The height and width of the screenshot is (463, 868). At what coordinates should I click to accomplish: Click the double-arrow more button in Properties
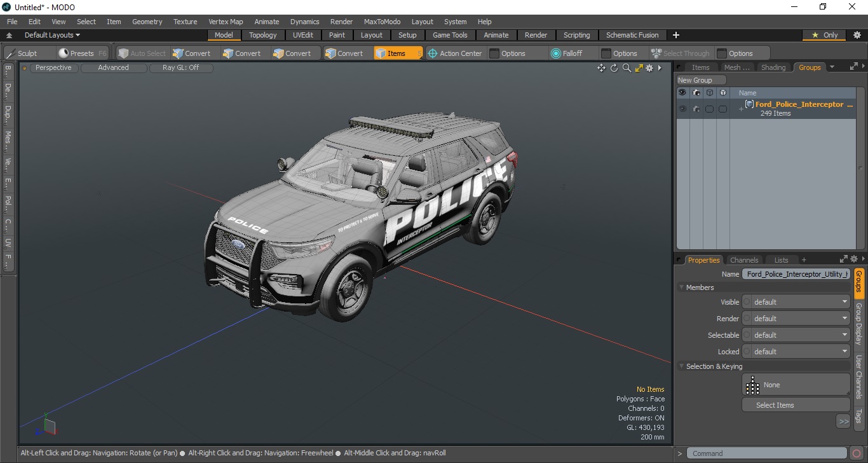click(843, 421)
